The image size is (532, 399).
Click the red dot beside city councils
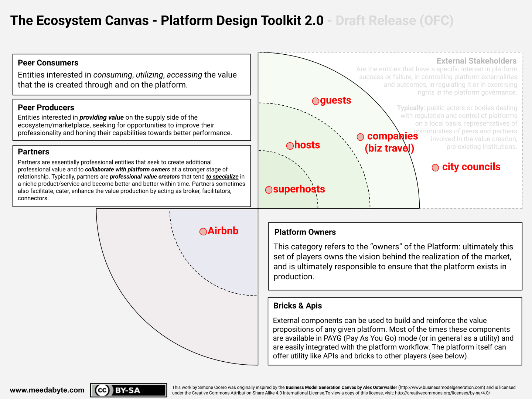point(436,168)
